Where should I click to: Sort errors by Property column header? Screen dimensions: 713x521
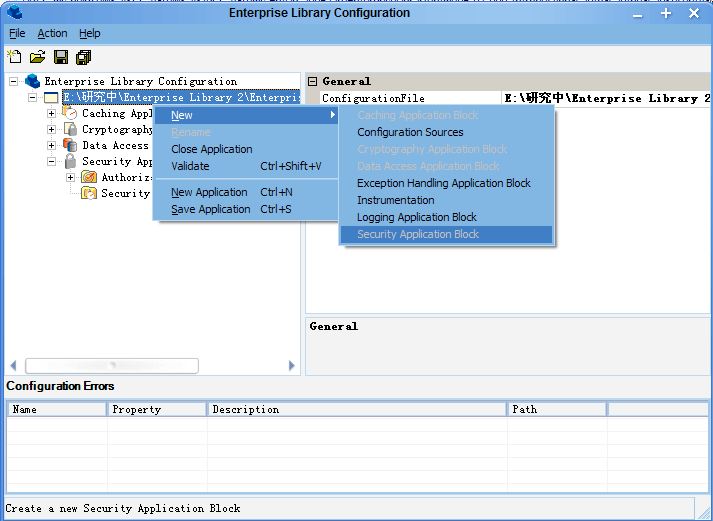pyautogui.click(x=156, y=409)
